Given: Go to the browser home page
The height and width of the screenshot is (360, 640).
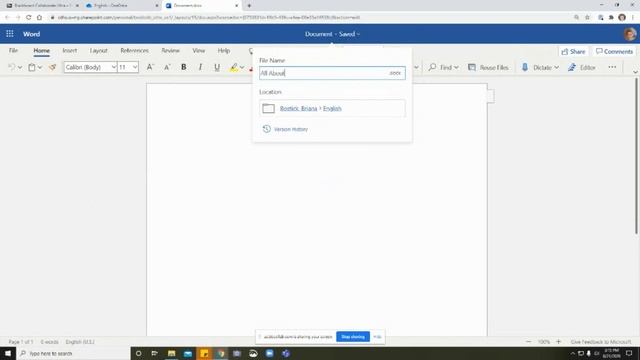Looking at the screenshot, I should click(x=39, y=18).
